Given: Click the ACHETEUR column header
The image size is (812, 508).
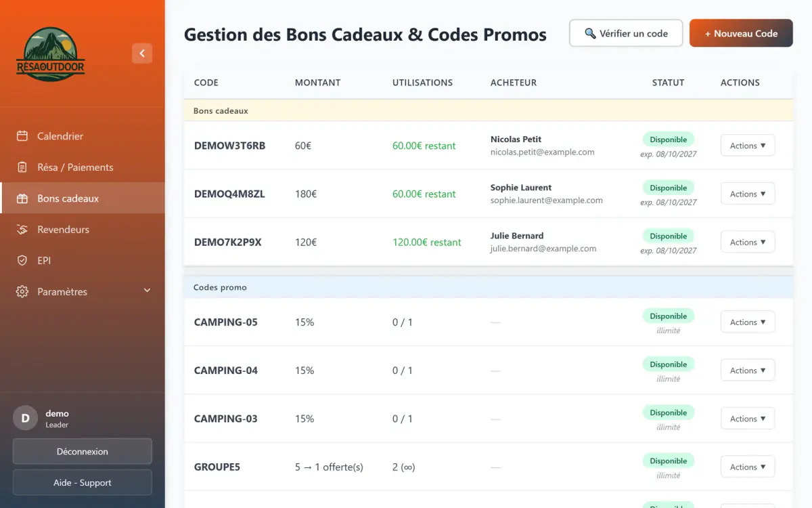Looking at the screenshot, I should [514, 83].
